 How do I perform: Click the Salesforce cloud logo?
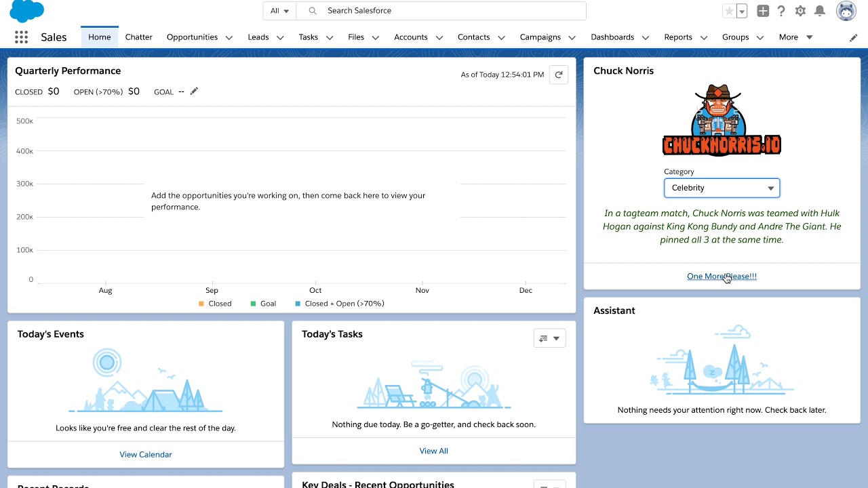(x=26, y=11)
